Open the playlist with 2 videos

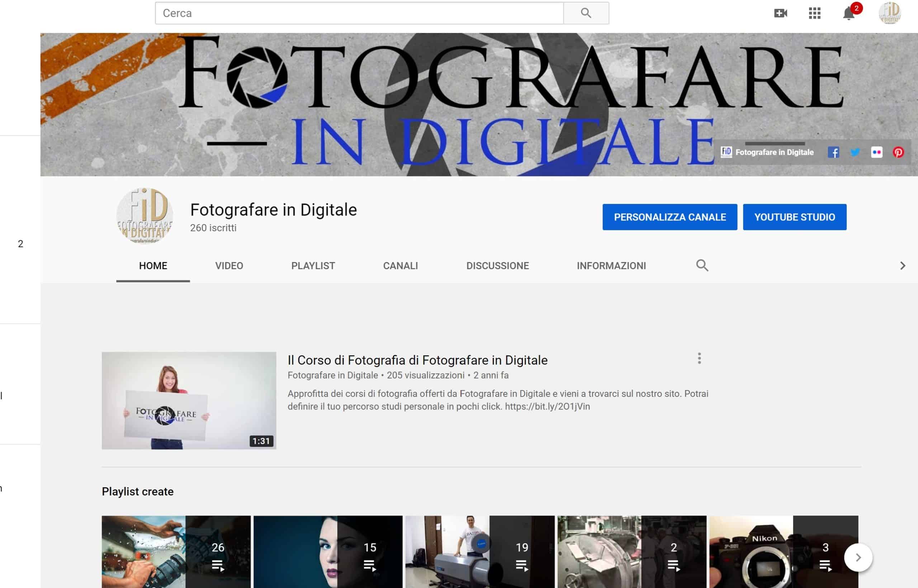[631, 552]
